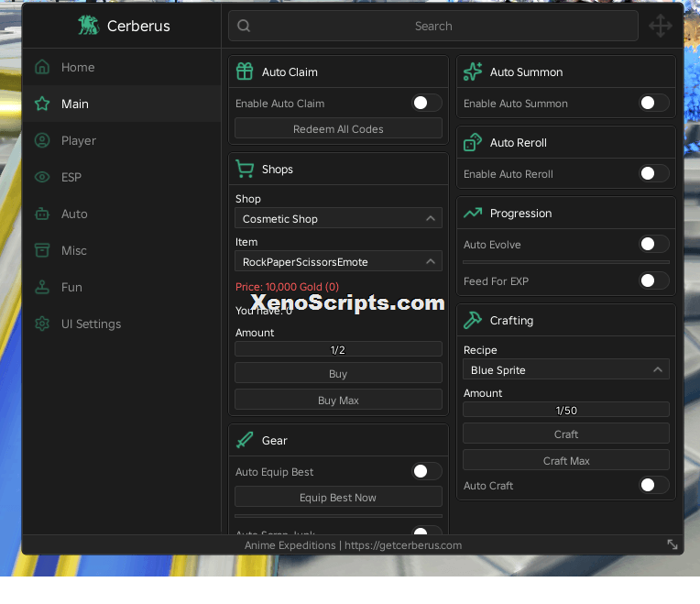Open the RockPaperScissorsEmote item dropdown
700x604 pixels.
click(x=338, y=261)
